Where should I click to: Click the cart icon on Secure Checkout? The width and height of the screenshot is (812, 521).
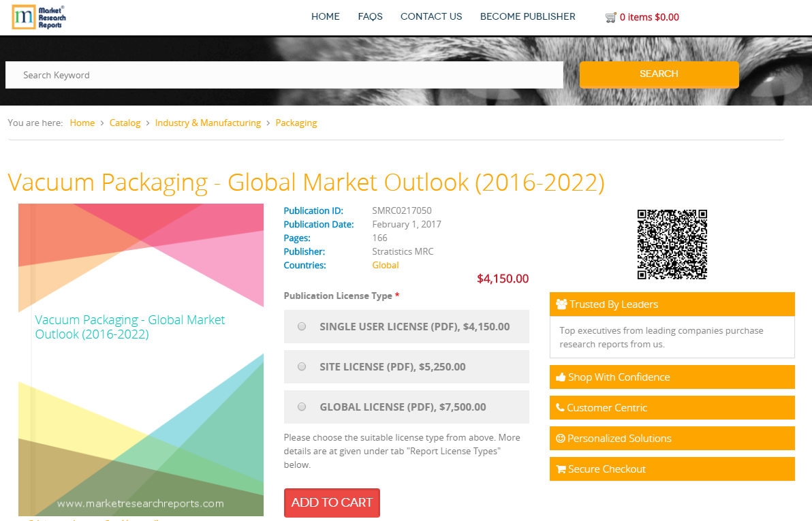(x=561, y=469)
